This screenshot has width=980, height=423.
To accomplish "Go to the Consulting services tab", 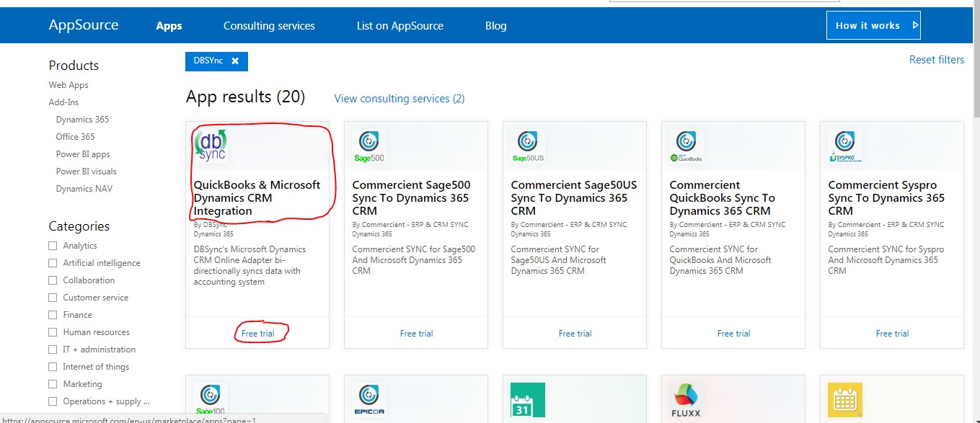I will (269, 26).
